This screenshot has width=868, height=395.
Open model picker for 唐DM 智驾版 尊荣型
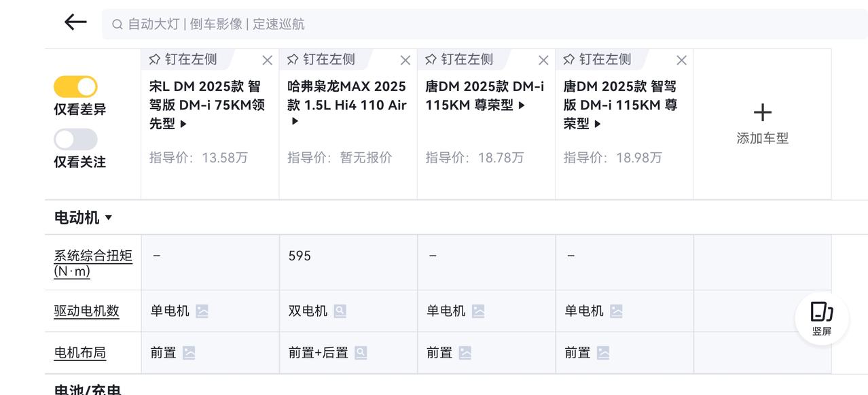click(x=621, y=105)
